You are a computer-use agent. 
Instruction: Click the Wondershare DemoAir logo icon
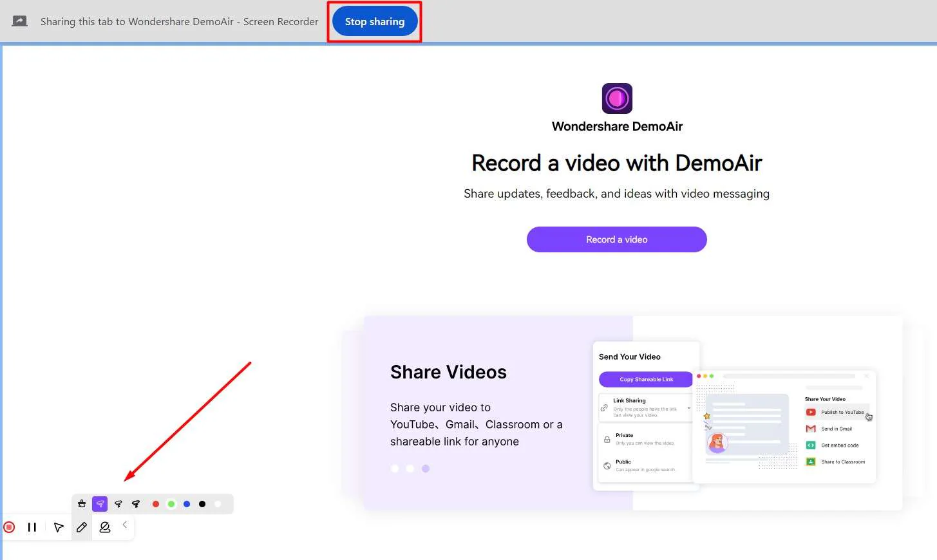point(617,98)
